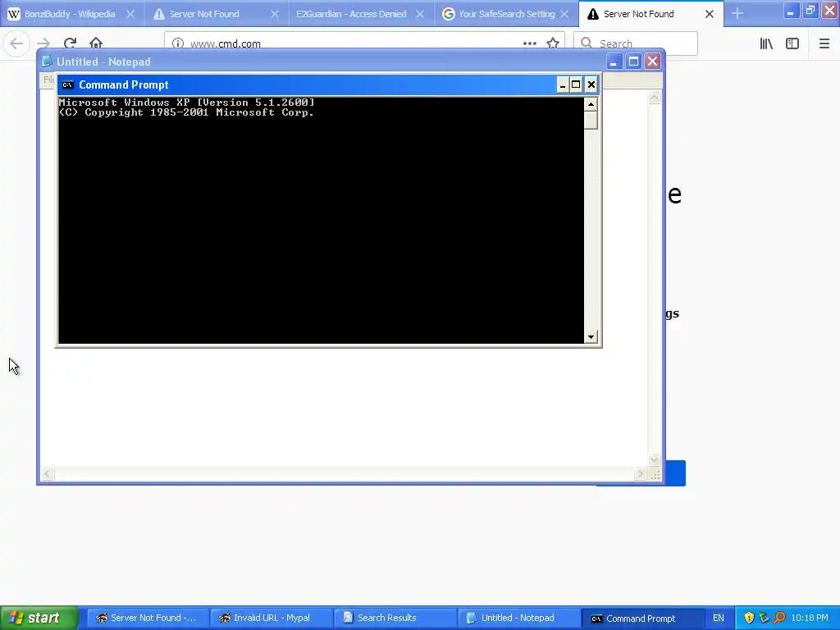Restore down the browser window
This screenshot has height=630, width=840.
(810, 10)
